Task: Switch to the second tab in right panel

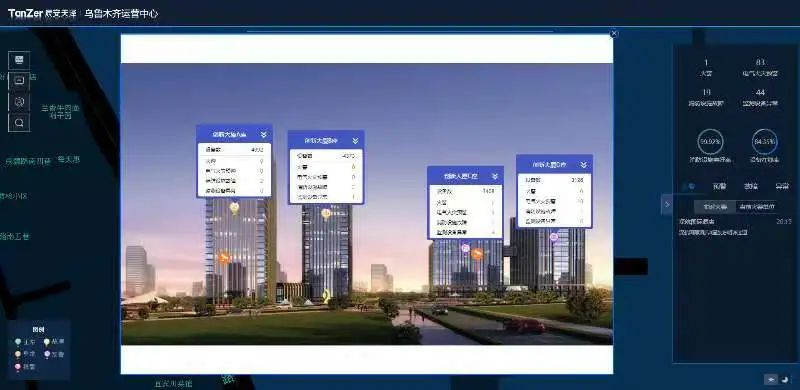Action: [x=719, y=186]
